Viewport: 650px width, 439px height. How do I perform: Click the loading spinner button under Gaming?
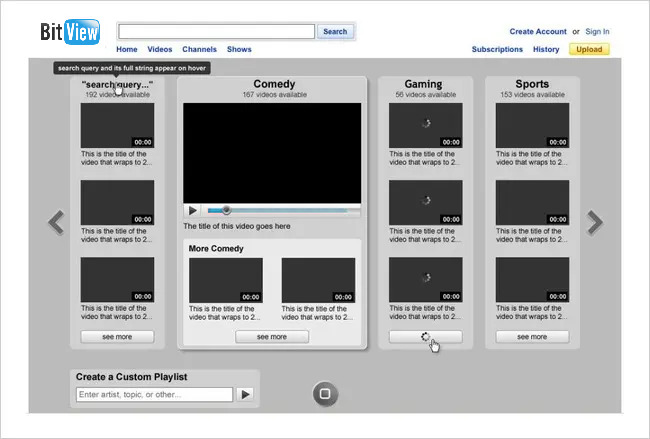[426, 337]
